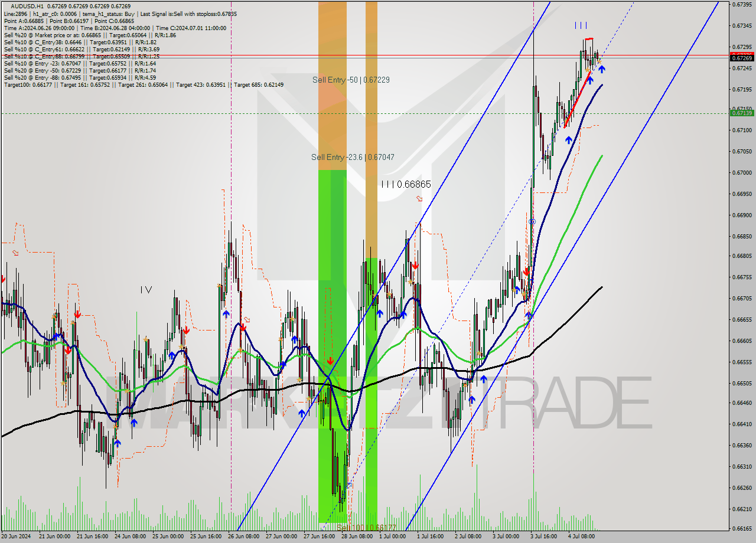
Task: Click the 0.67050 price axis label
Action: [742, 151]
